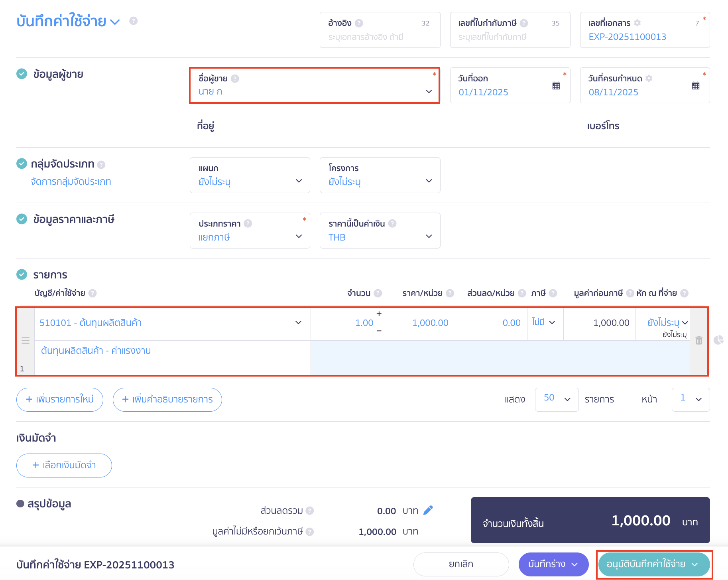Screen dimensions: 728x580
Task: Open the calendar icon for วันที่ครบกำหนด
Action: pyautogui.click(x=695, y=86)
